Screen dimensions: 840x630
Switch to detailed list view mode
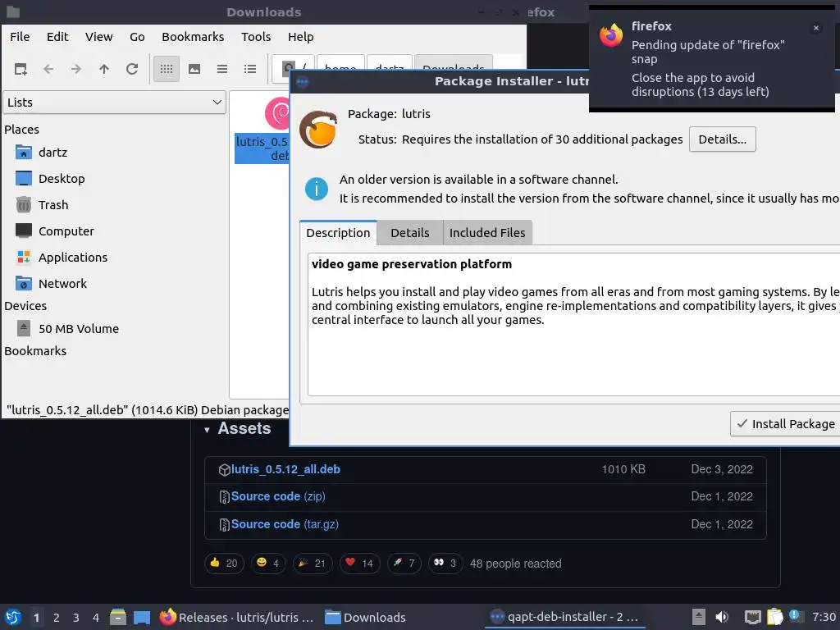click(250, 69)
